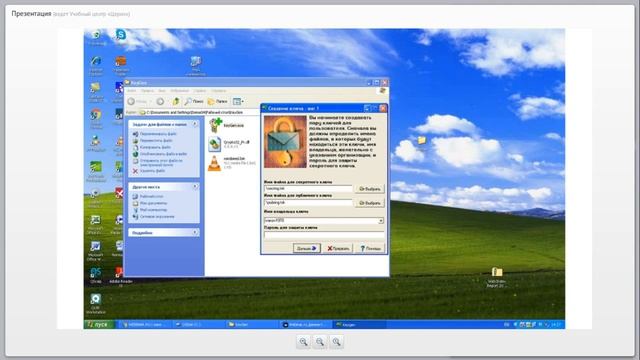640x360 pixels.
Task: Open the Файл menu in Explorer
Action: [131, 91]
